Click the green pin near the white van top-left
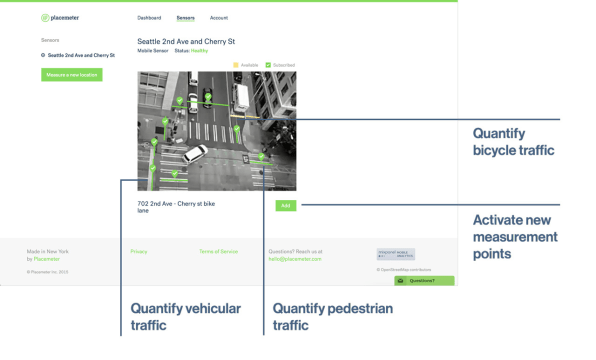The width and height of the screenshot is (596, 360). (180, 101)
